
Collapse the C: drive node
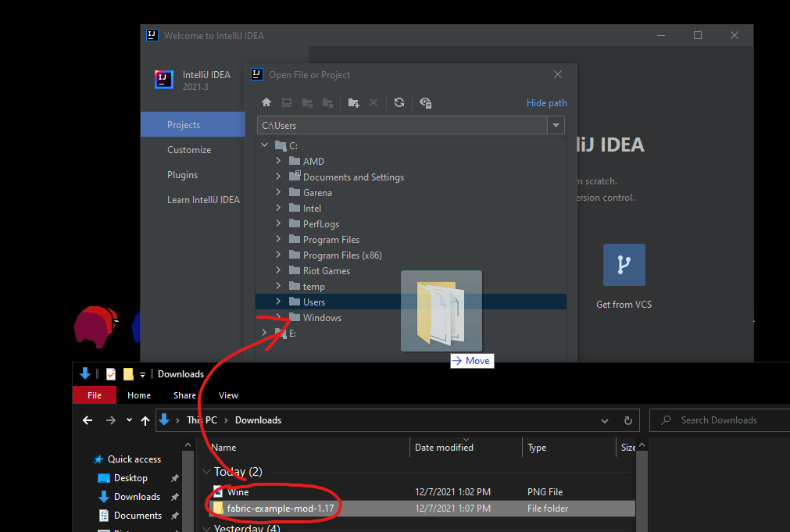(265, 145)
